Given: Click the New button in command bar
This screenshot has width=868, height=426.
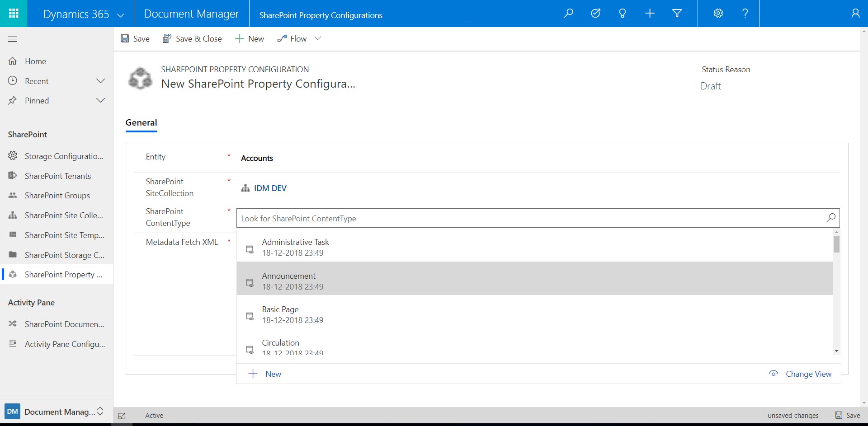Looking at the screenshot, I should tap(250, 38).
